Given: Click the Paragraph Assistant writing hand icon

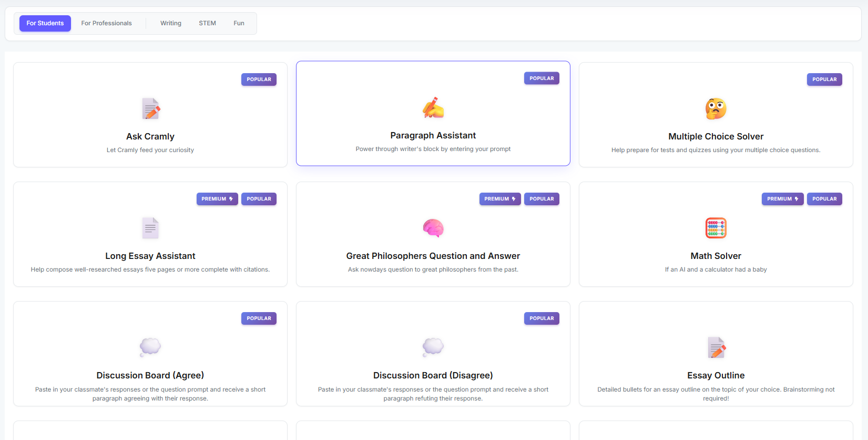Looking at the screenshot, I should (x=433, y=107).
